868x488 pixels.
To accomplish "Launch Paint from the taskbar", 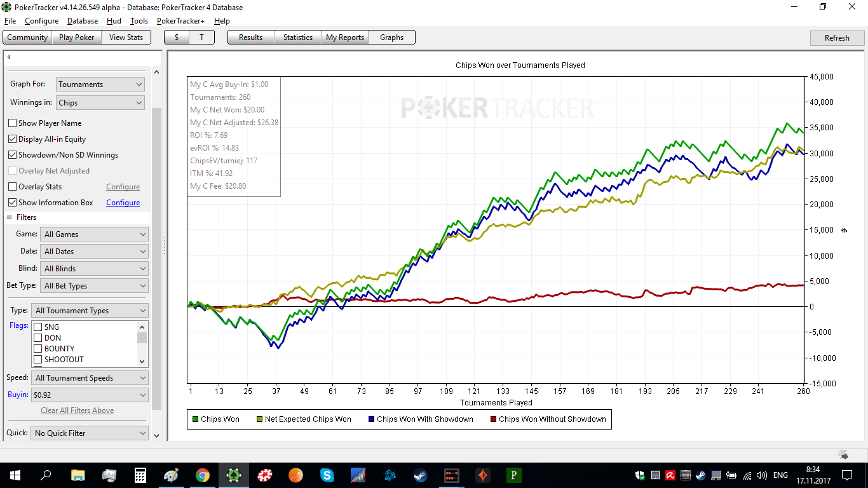I will [172, 475].
